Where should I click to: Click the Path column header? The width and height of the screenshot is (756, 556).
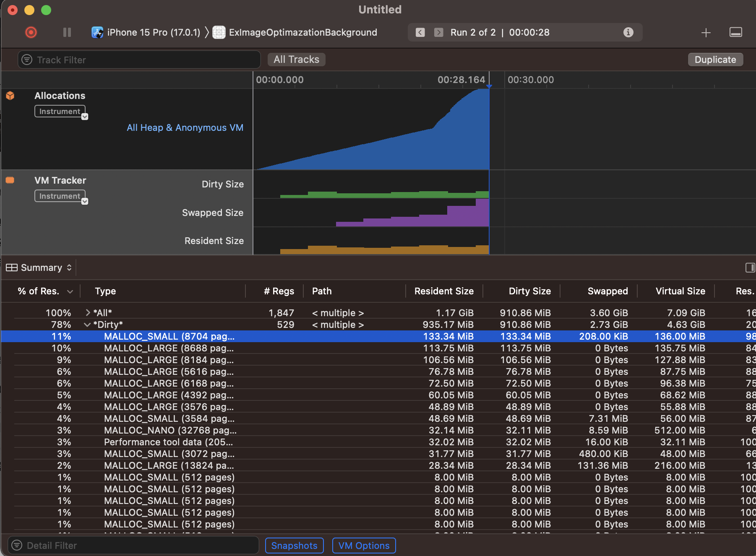click(322, 291)
